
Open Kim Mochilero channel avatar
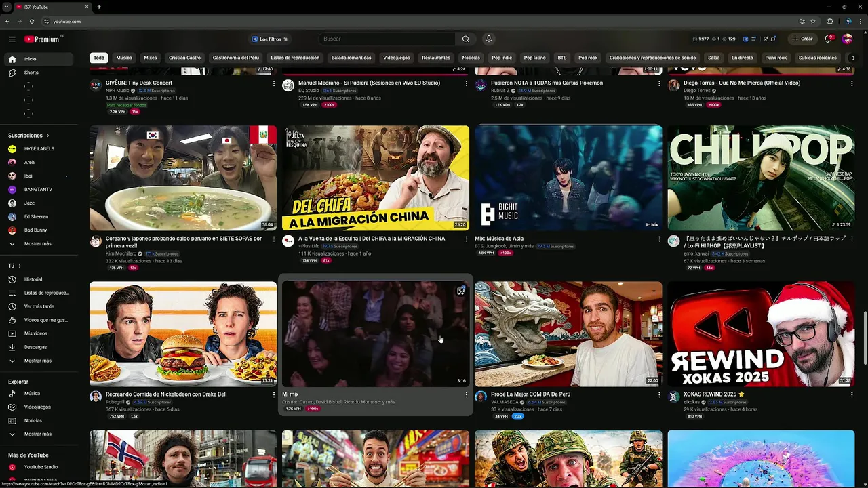96,241
